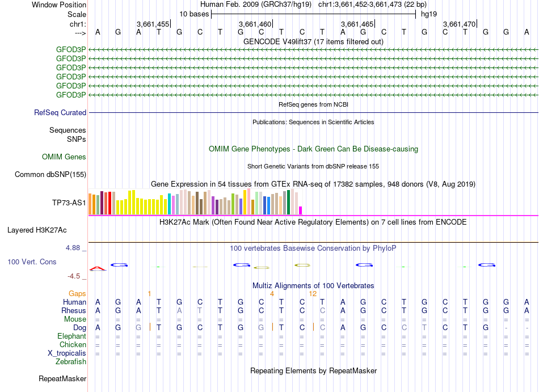Screen dimensions: 539x392
Task: Click the 'chr1:' ruler label
Action: point(78,24)
